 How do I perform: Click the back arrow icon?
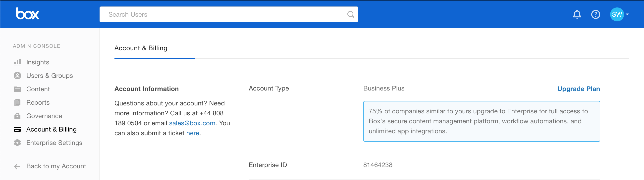17,167
